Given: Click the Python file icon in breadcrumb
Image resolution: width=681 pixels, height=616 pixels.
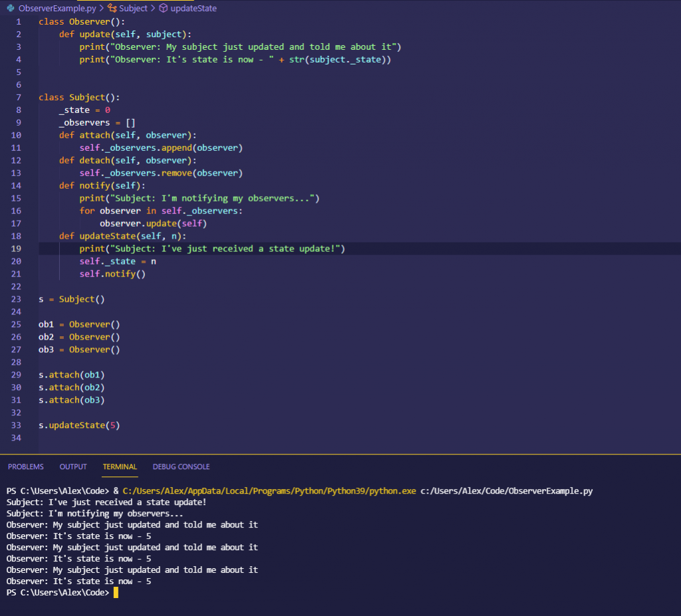Looking at the screenshot, I should [x=11, y=8].
